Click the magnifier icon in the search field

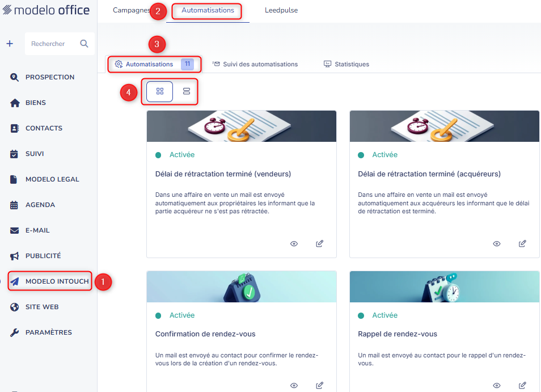(x=84, y=44)
